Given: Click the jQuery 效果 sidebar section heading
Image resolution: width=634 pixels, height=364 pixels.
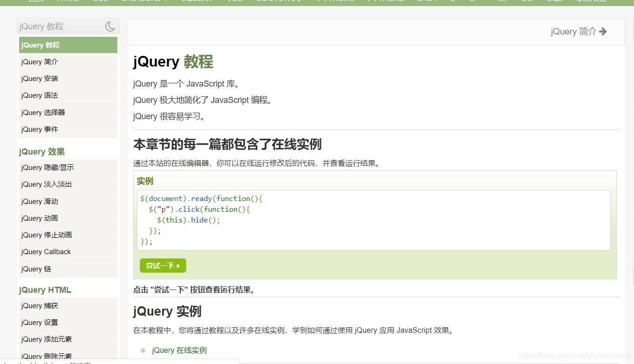Looking at the screenshot, I should point(42,152).
